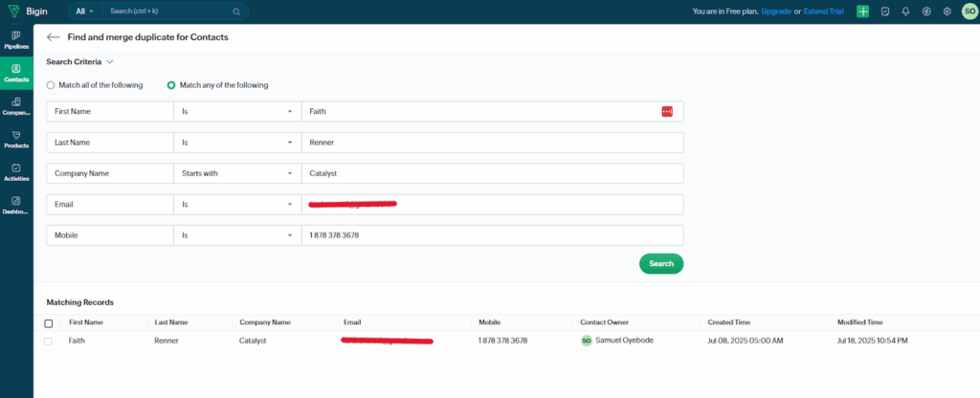Collapse the Search Criteria section
Screen dimensions: 980x398
(x=80, y=61)
